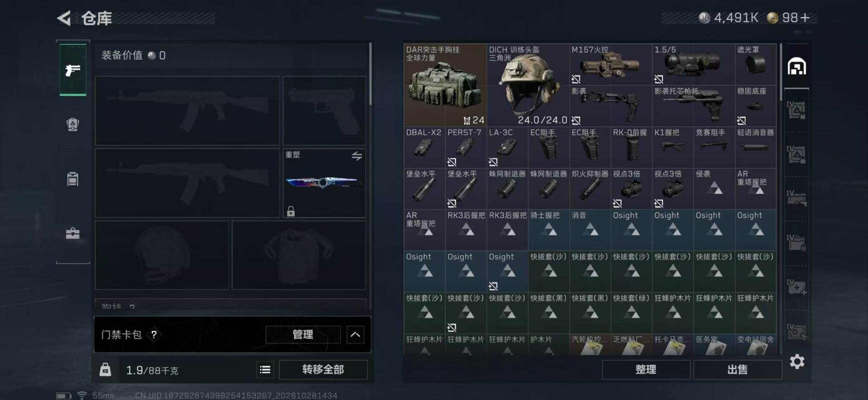Click the plus beside 98 currency

[x=805, y=18]
